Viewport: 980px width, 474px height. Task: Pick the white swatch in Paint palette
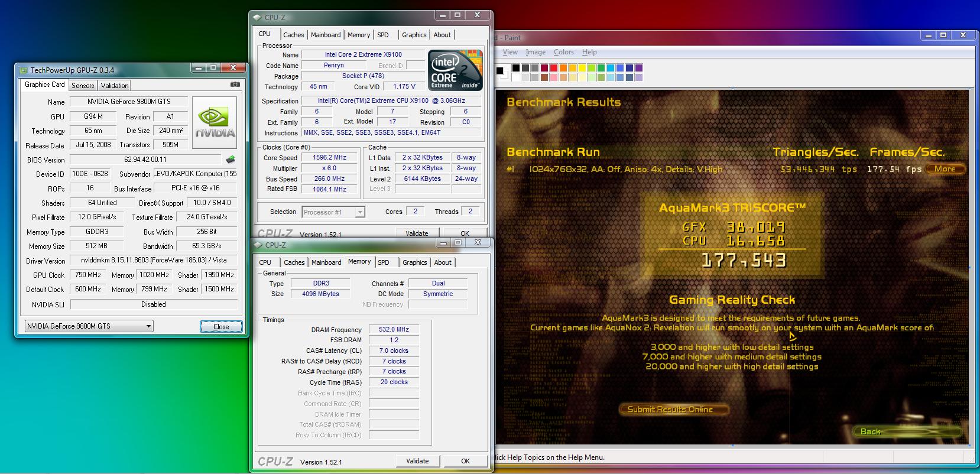pyautogui.click(x=516, y=77)
